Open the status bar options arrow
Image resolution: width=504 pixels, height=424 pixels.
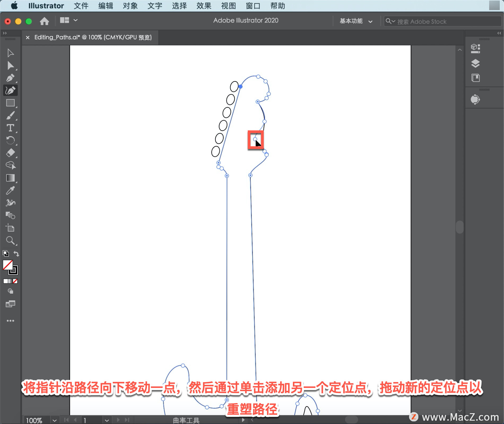(x=243, y=420)
